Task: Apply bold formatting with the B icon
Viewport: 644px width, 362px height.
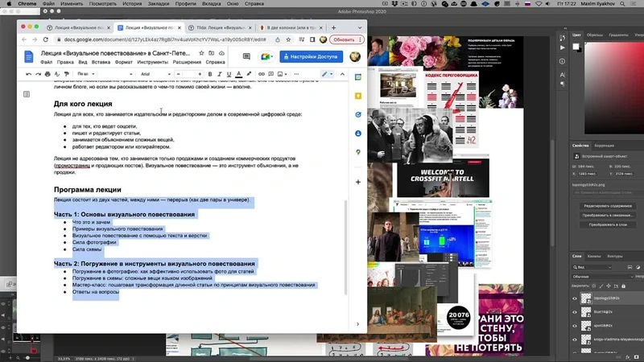Action: tap(210, 74)
